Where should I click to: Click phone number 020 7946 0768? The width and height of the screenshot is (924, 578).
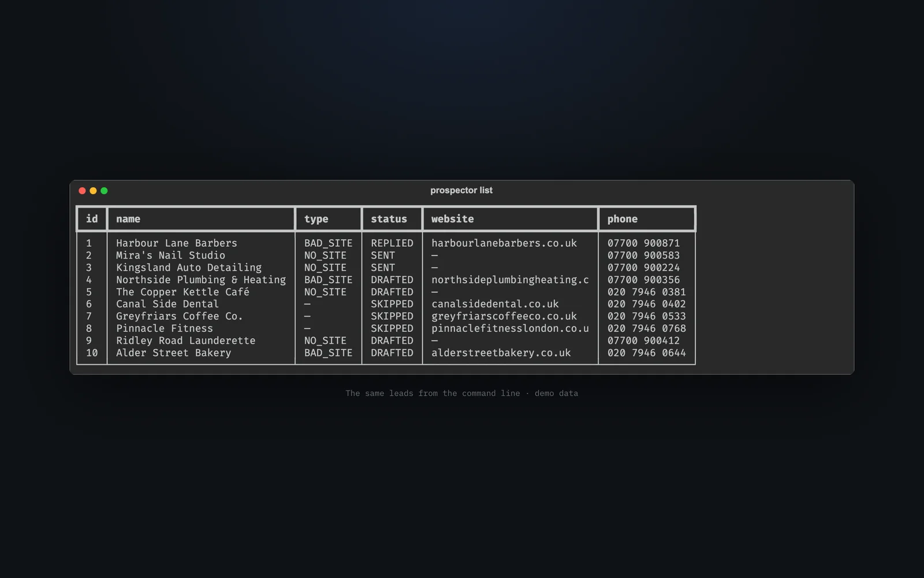click(x=647, y=328)
